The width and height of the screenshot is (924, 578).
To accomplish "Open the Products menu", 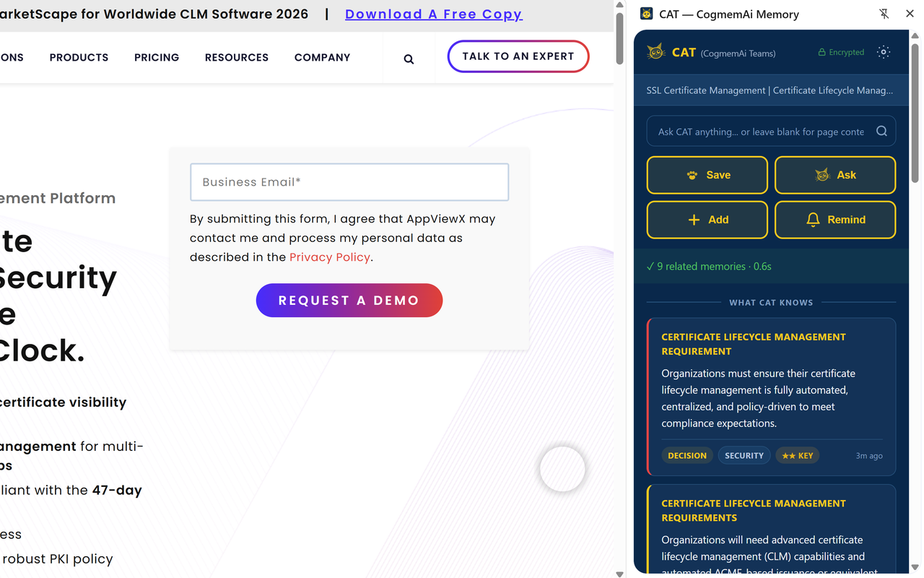I will [79, 57].
